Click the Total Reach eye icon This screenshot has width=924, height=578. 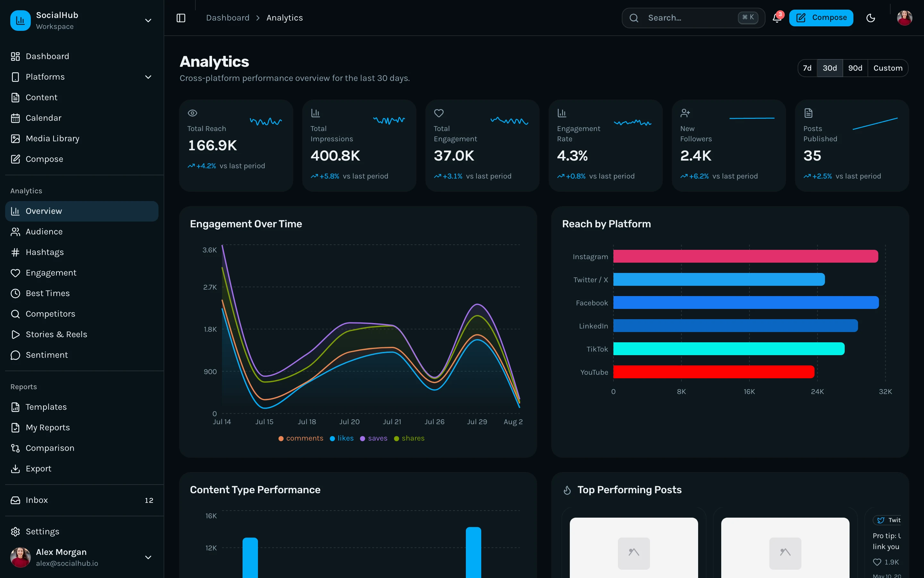[x=193, y=113]
